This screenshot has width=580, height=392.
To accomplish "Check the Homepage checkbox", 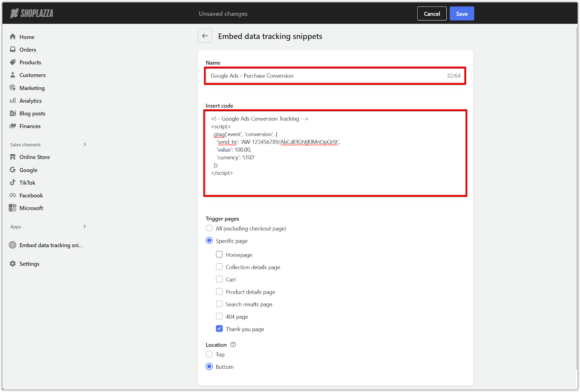I will pos(219,254).
